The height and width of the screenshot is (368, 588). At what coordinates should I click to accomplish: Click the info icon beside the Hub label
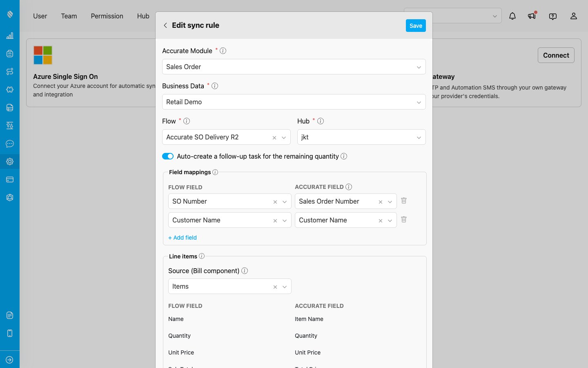pyautogui.click(x=321, y=121)
